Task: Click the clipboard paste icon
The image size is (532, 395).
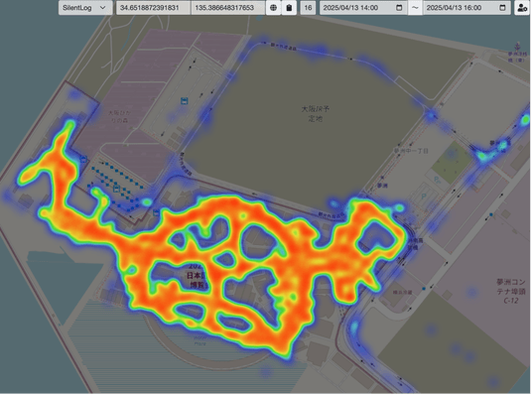Action: (289, 8)
